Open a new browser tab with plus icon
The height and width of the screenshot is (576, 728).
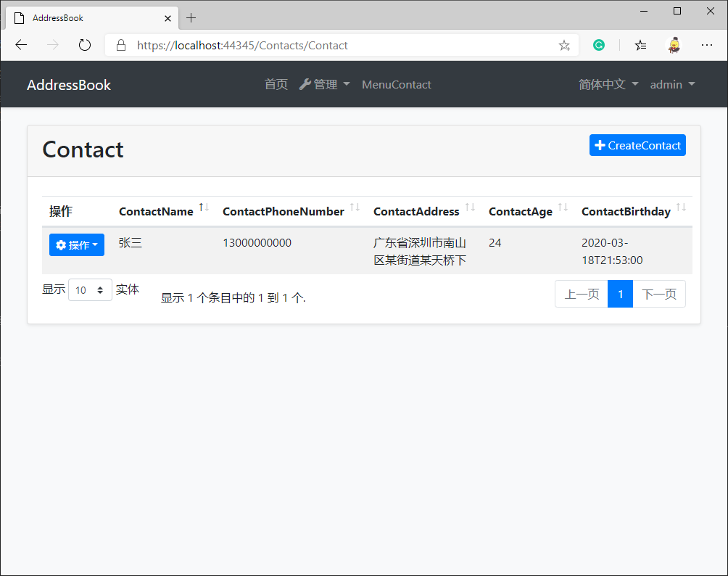click(191, 18)
